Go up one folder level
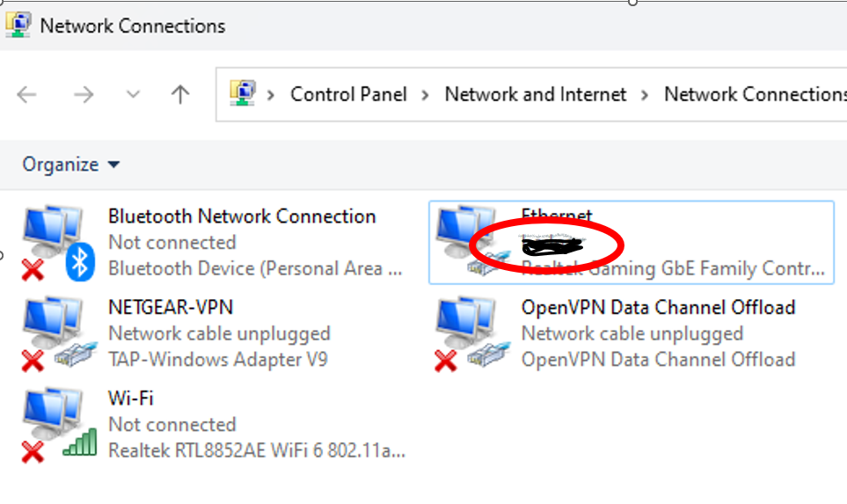Image resolution: width=847 pixels, height=504 pixels. (x=180, y=94)
